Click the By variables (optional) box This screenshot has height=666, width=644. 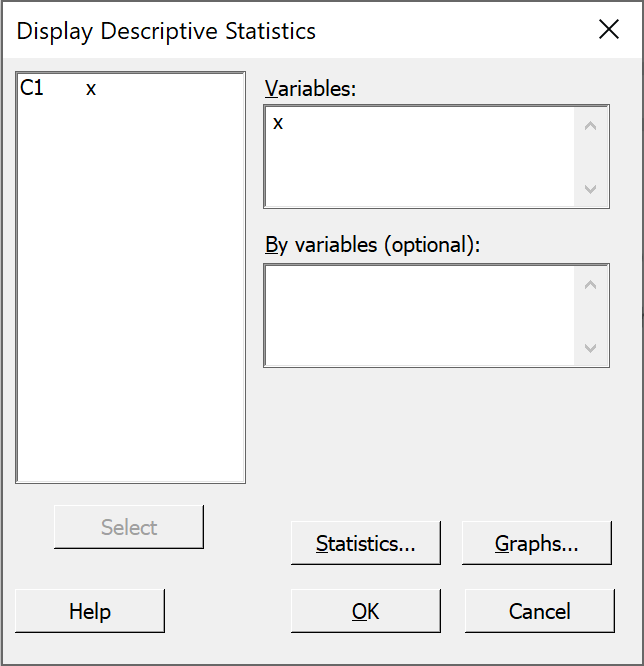click(419, 315)
